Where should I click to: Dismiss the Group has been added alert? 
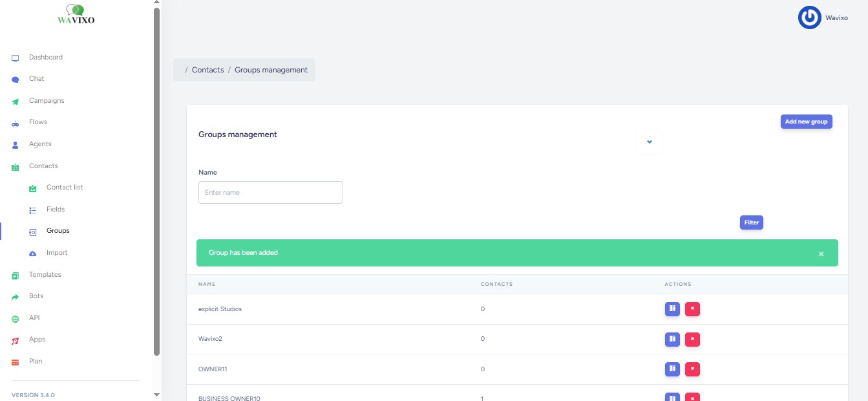tap(821, 254)
